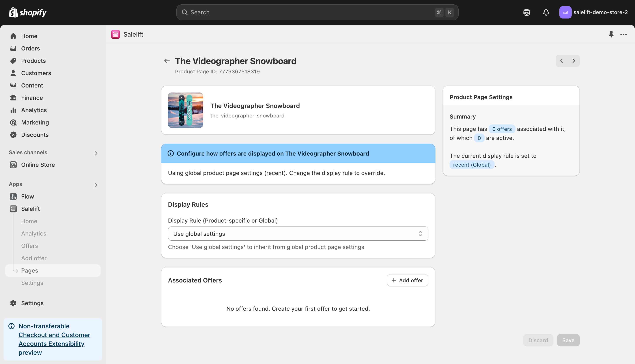635x364 pixels.
Task: Click the recent (Global) badge
Action: pos(472,165)
